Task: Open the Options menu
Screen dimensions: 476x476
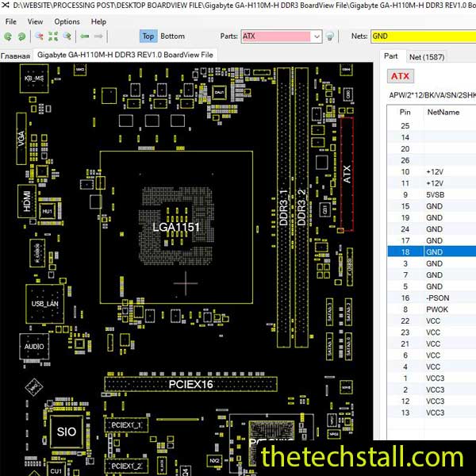Action: (x=67, y=21)
